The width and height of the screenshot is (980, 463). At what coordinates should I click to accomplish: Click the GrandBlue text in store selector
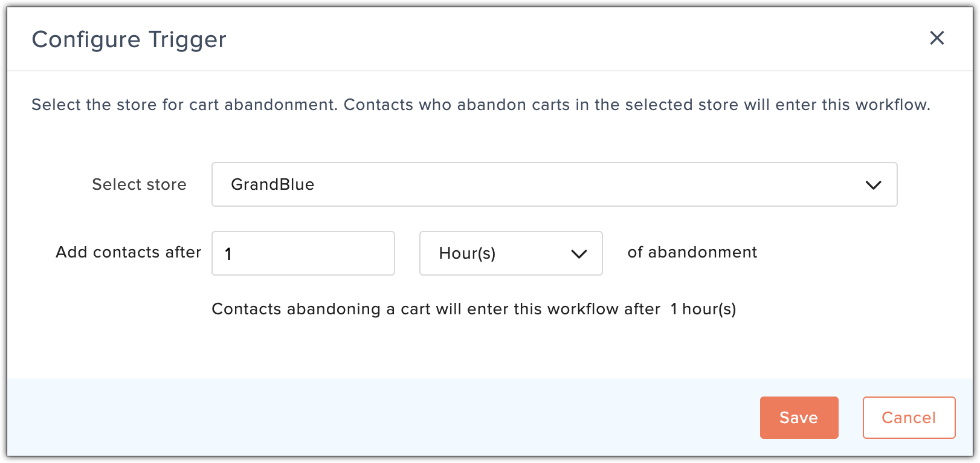click(272, 184)
